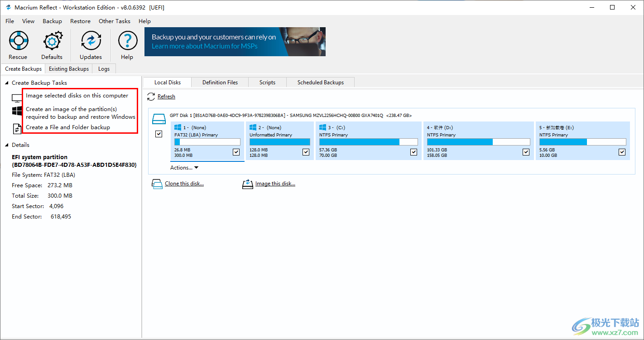Click the MSP advertisement banner image
Viewport: 644px width, 340px height.
point(235,42)
